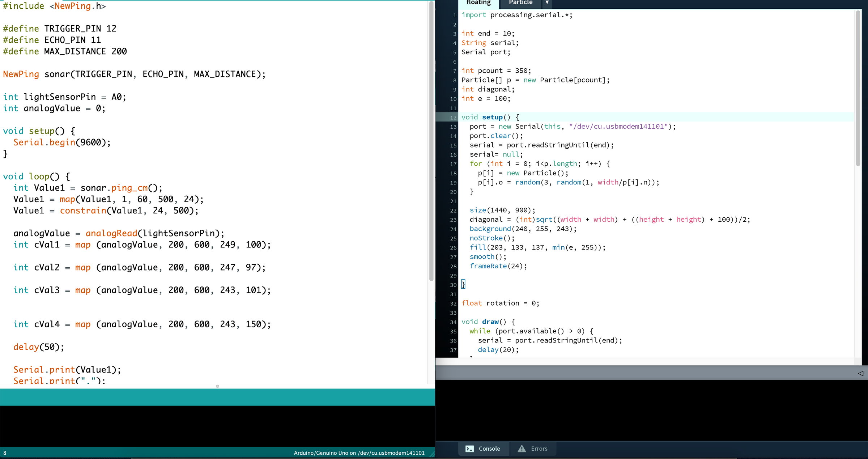868x459 pixels.
Task: Click the Errors warning triangle icon
Action: (522, 449)
